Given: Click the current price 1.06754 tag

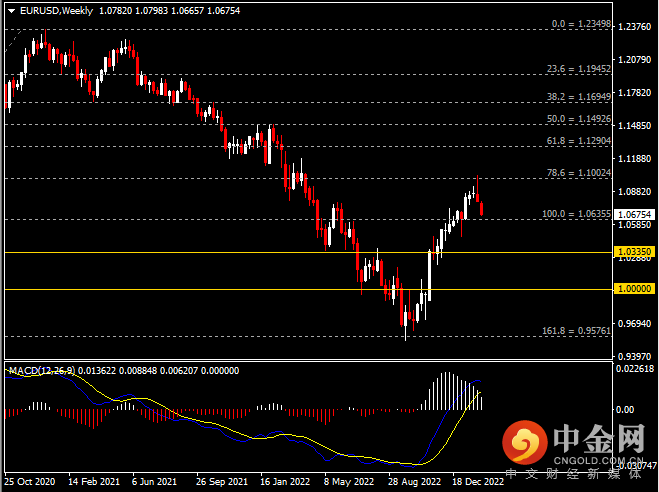Looking at the screenshot, I should pos(637,214).
